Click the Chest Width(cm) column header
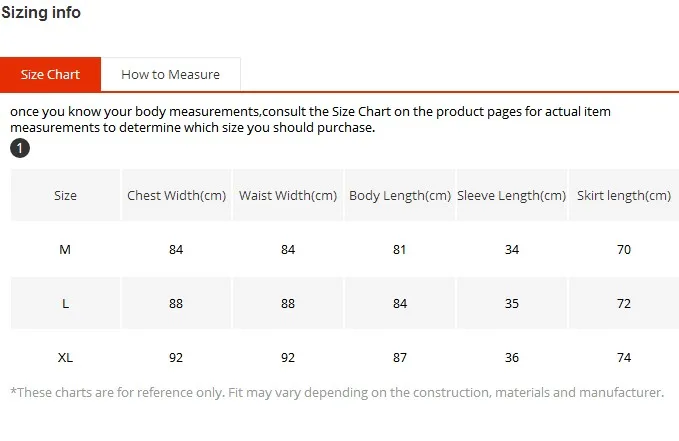 (x=177, y=195)
